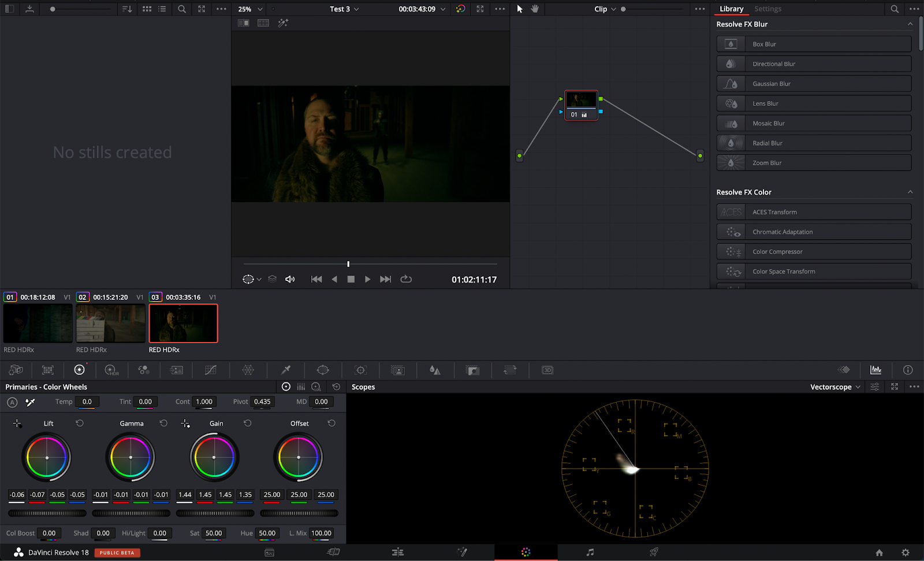Show the Keyframes panel

[x=844, y=370]
